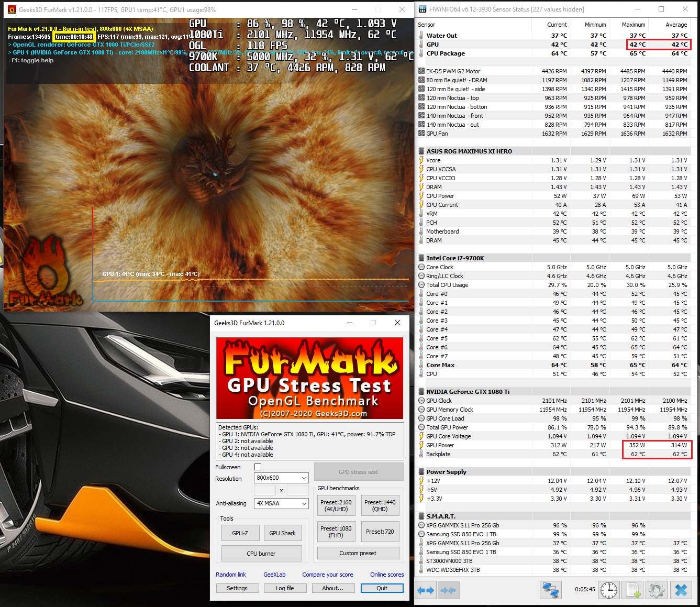
Task: Click the blue expand-columns arrows in HWiNFO toolbar
Action: [426, 590]
